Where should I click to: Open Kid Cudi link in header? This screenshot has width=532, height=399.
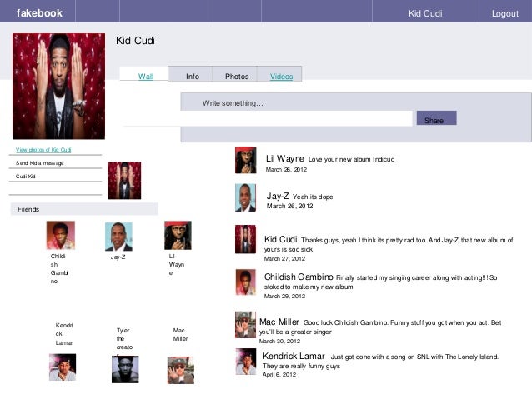click(425, 13)
